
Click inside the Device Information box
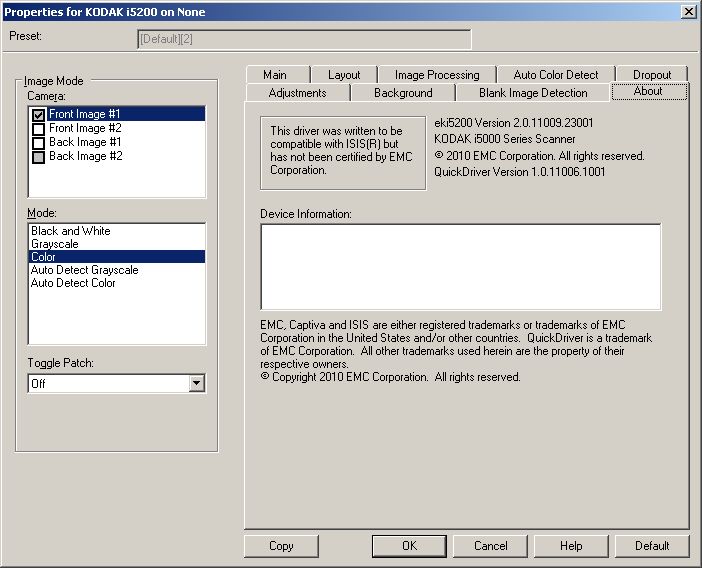[460, 267]
